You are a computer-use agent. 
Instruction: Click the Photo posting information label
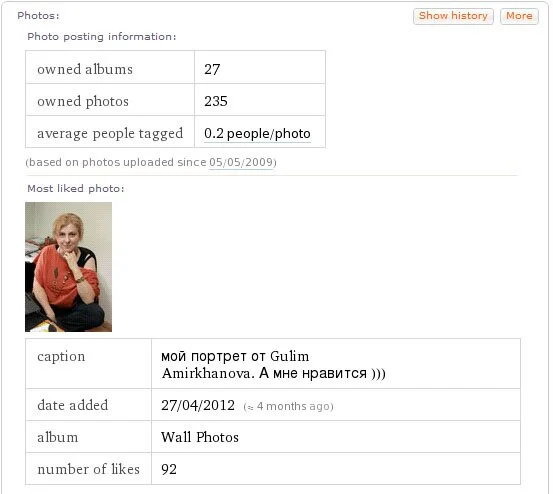pyautogui.click(x=102, y=37)
